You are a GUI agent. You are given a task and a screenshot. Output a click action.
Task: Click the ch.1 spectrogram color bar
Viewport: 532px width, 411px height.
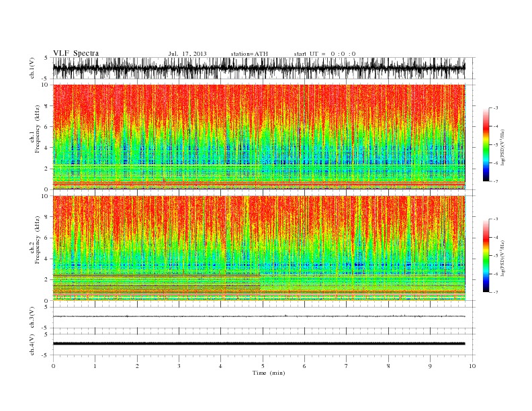[x=486, y=144]
